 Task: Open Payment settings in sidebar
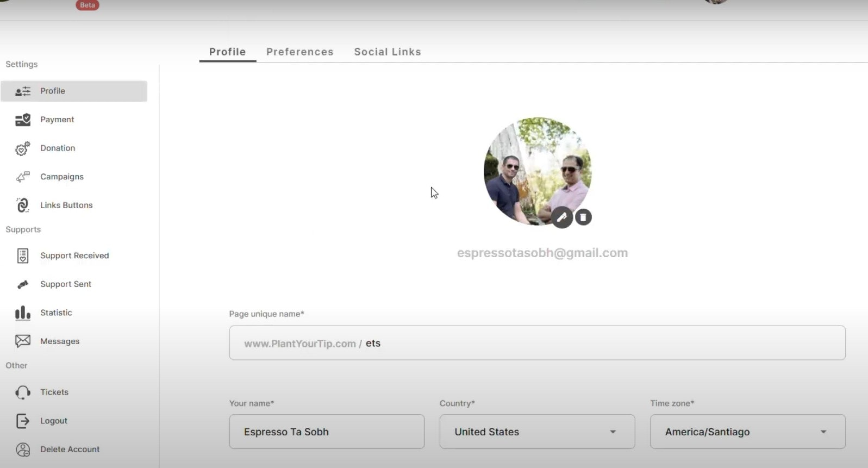(x=57, y=120)
